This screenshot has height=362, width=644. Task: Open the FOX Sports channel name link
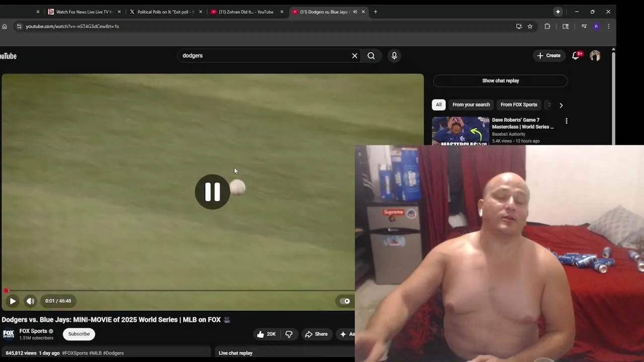coord(33,331)
